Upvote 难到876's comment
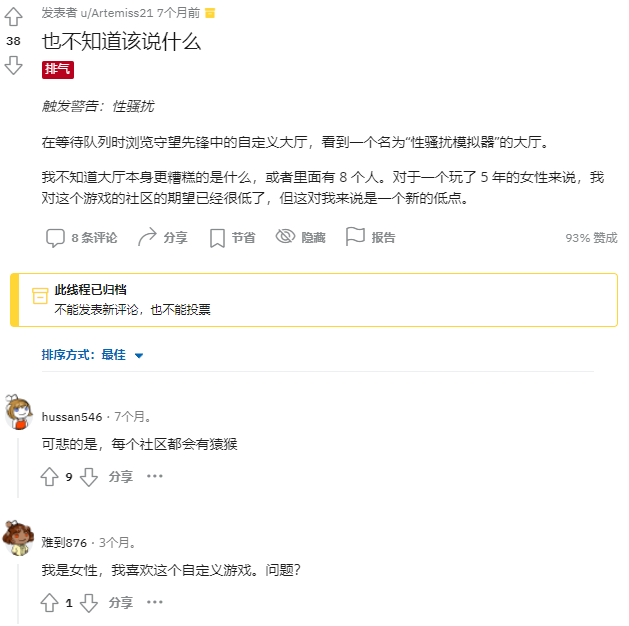The height and width of the screenshot is (626, 629). tap(49, 602)
